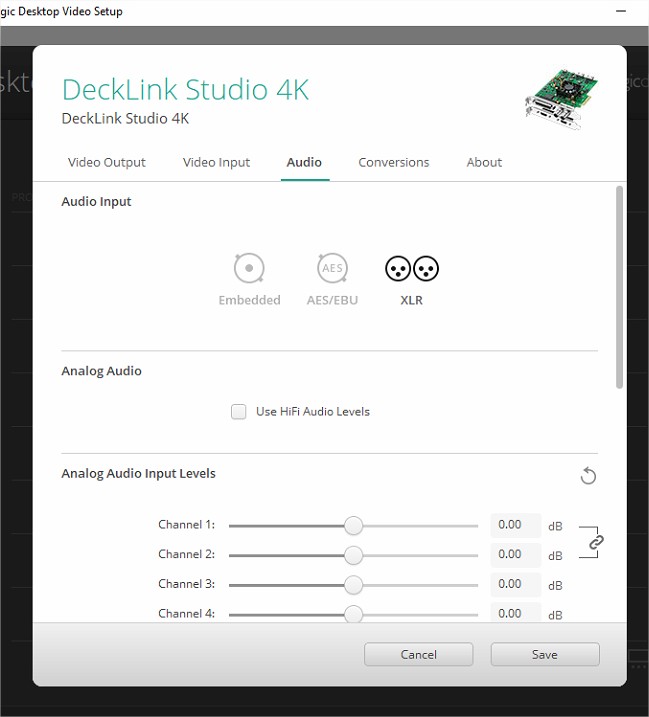
Task: Click the dialog's vertical scrollbar
Action: 619,287
